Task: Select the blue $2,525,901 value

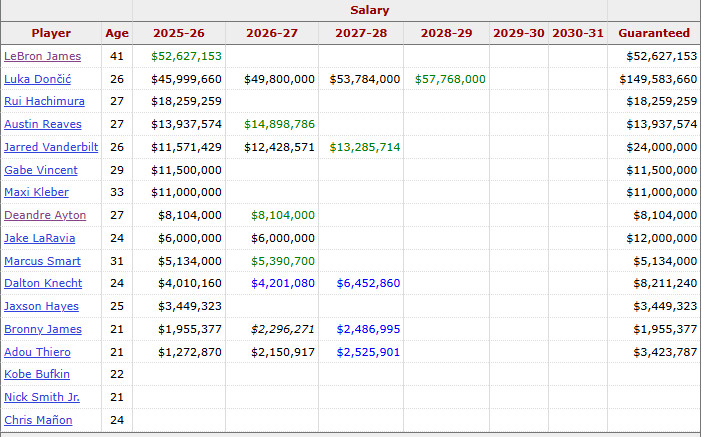Action: pyautogui.click(x=368, y=352)
